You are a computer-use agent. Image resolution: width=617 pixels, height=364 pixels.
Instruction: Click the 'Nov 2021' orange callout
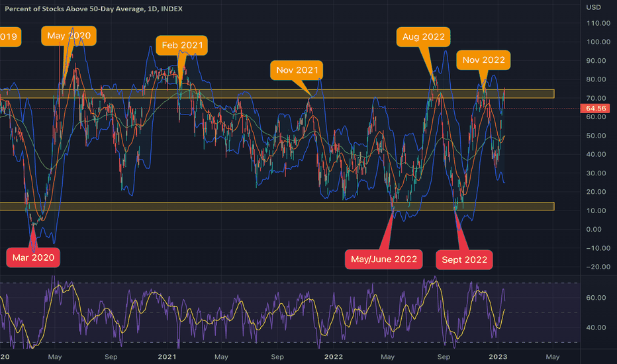(297, 70)
